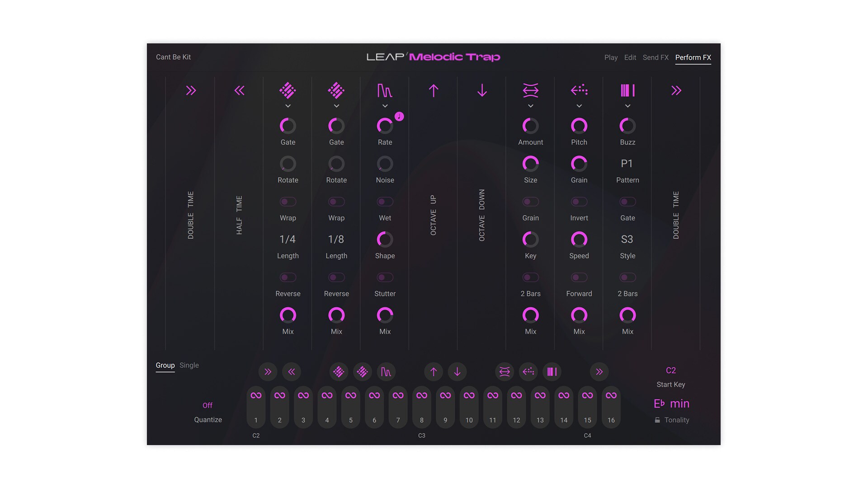868x488 pixels.
Task: Adjust the Speed knob
Action: pos(579,239)
